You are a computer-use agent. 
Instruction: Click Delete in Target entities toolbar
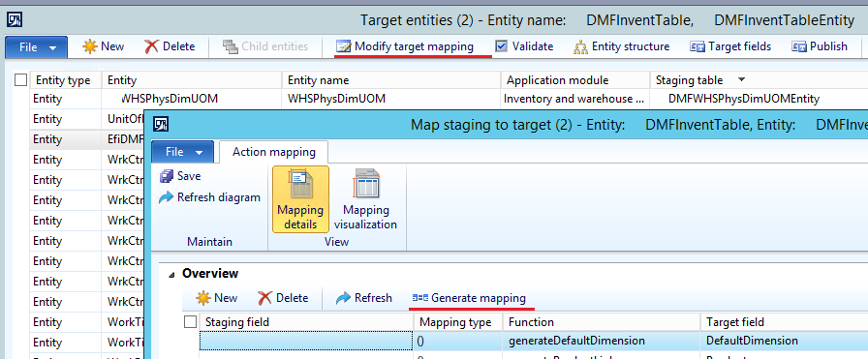[x=170, y=46]
